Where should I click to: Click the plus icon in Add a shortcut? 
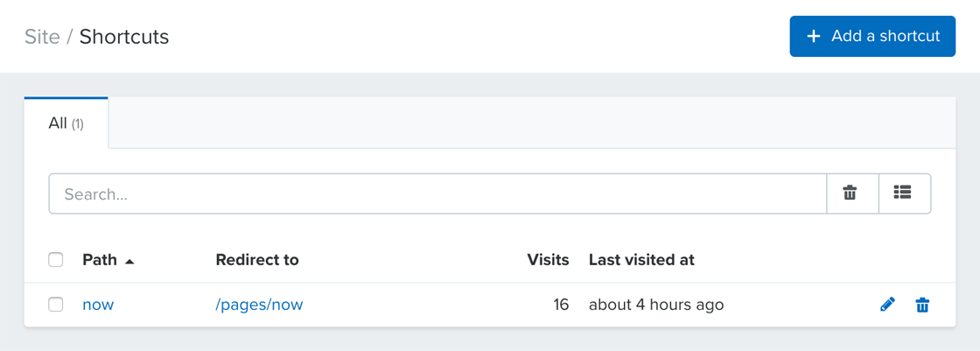pos(813,36)
